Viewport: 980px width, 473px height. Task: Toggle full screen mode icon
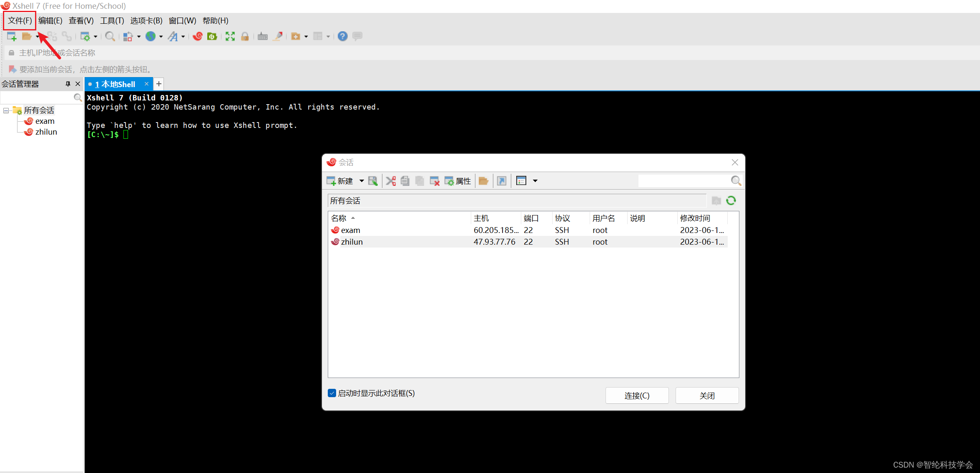tap(230, 37)
